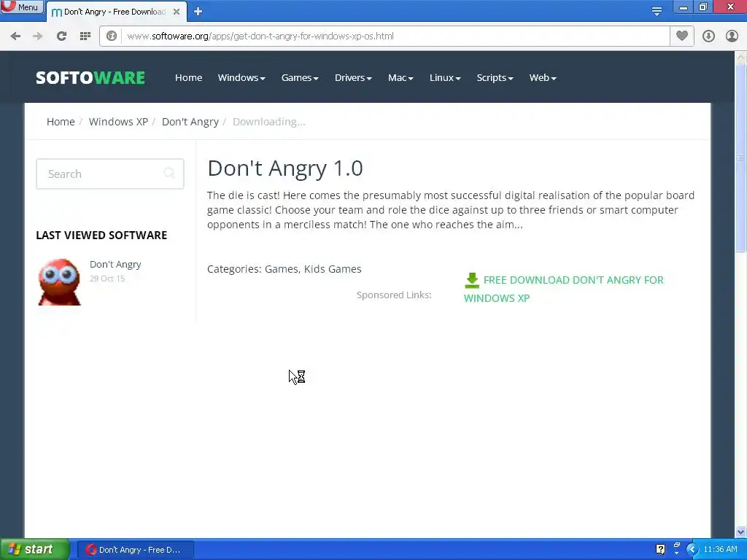Click the sidebar Search input field
This screenshot has width=747, height=560.
pyautogui.click(x=110, y=174)
